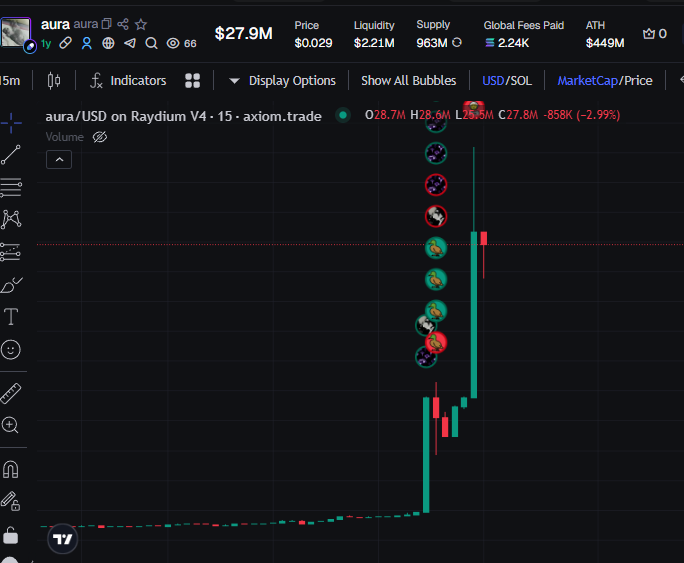
Task: Select the crosshair cursor tool
Action: [11, 123]
